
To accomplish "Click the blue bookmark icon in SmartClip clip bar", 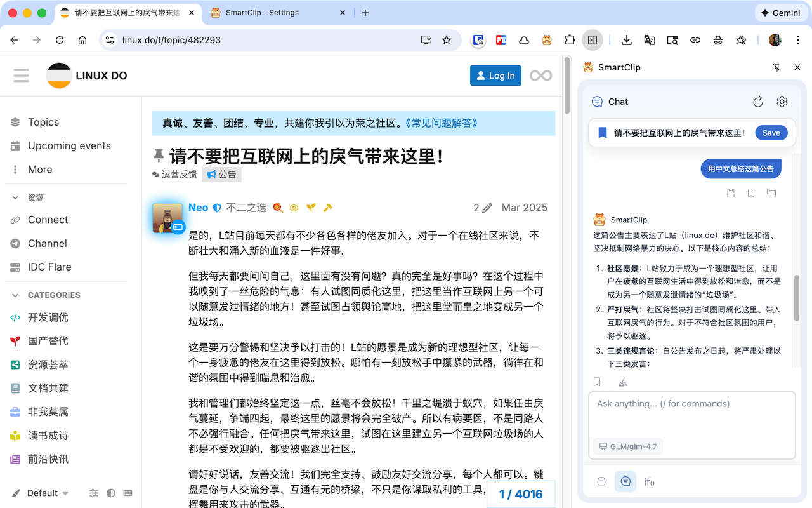I will coord(603,133).
